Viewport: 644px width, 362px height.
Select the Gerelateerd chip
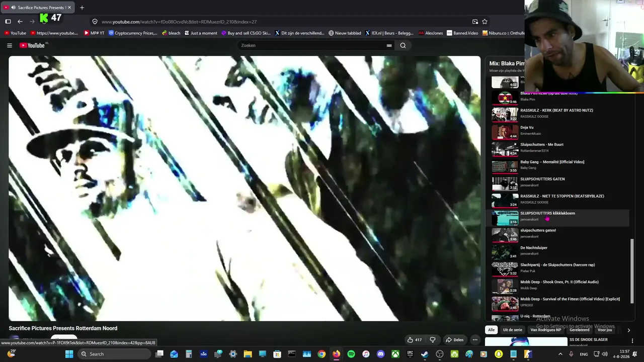tap(579, 330)
